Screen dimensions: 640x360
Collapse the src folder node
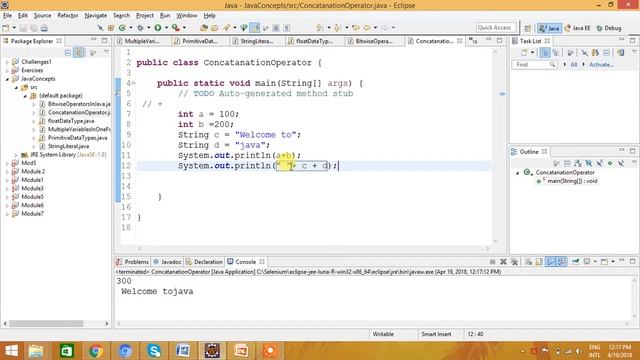coord(16,87)
